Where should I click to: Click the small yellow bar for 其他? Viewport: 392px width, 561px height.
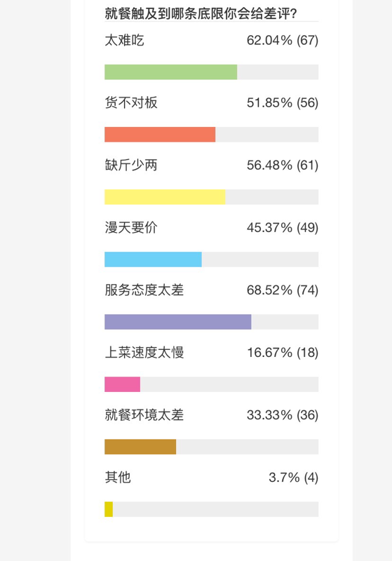tap(109, 509)
